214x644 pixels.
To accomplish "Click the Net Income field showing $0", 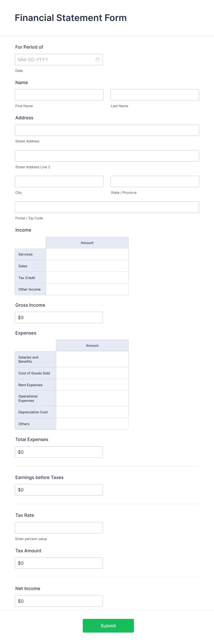I will point(59,601).
